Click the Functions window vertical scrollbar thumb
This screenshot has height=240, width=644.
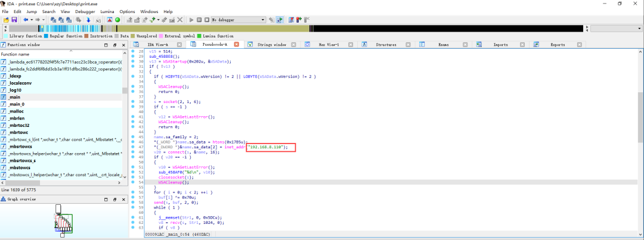(125, 91)
